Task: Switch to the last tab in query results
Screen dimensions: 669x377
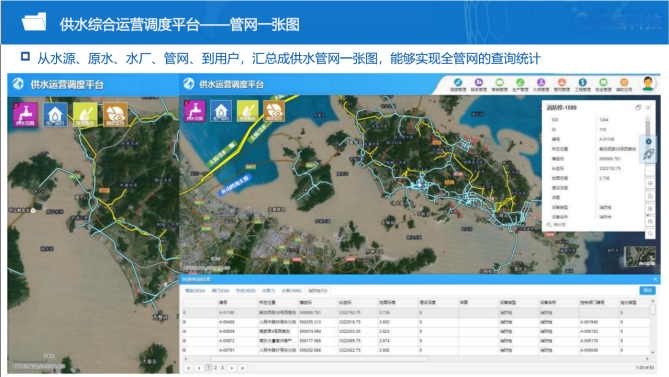Action: click(317, 291)
